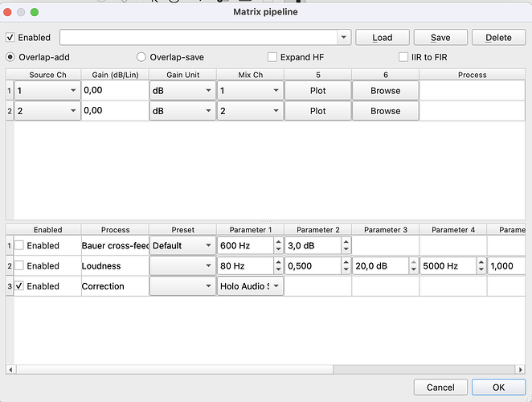Open the pipeline preset name dropdown arrow
This screenshot has width=532, height=402.
point(344,37)
